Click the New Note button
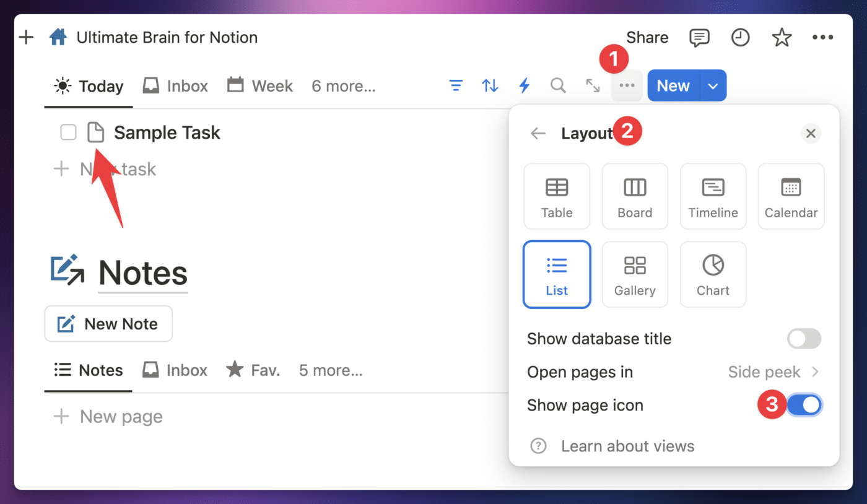 click(108, 324)
